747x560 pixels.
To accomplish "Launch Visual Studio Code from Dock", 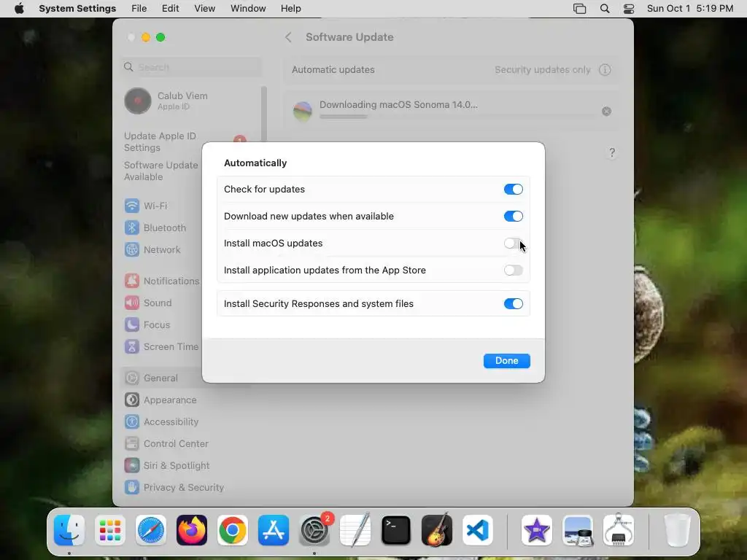I will click(x=478, y=530).
